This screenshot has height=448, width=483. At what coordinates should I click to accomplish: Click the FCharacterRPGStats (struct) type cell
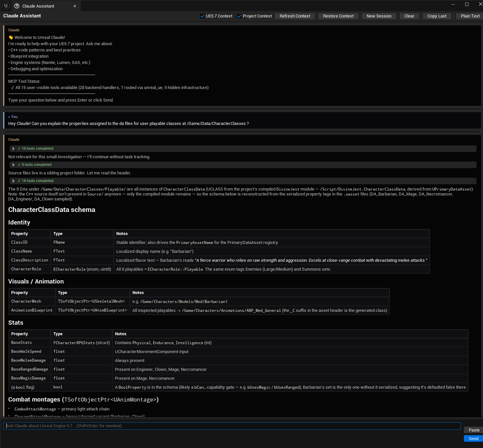(x=82, y=343)
